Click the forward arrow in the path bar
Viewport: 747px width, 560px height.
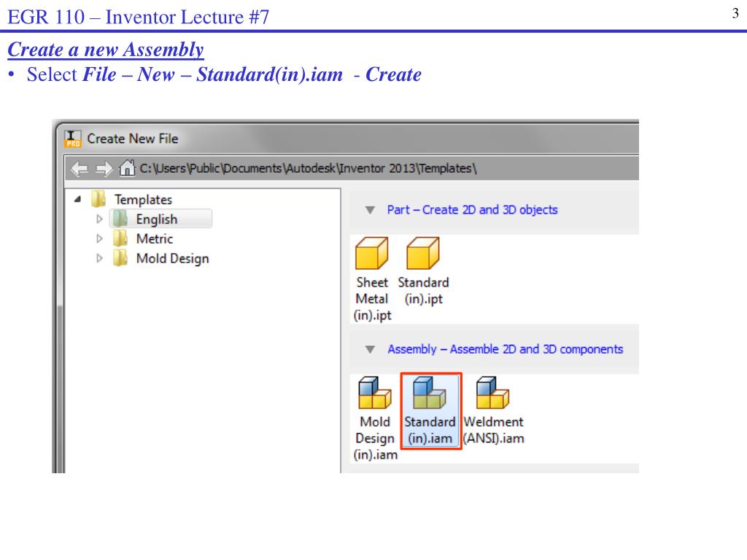pos(104,168)
